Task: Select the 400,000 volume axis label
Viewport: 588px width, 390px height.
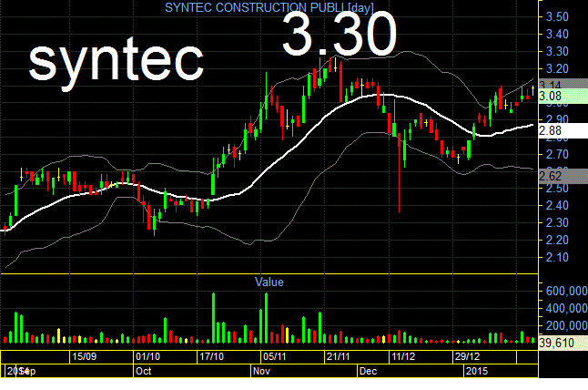Action: click(567, 309)
